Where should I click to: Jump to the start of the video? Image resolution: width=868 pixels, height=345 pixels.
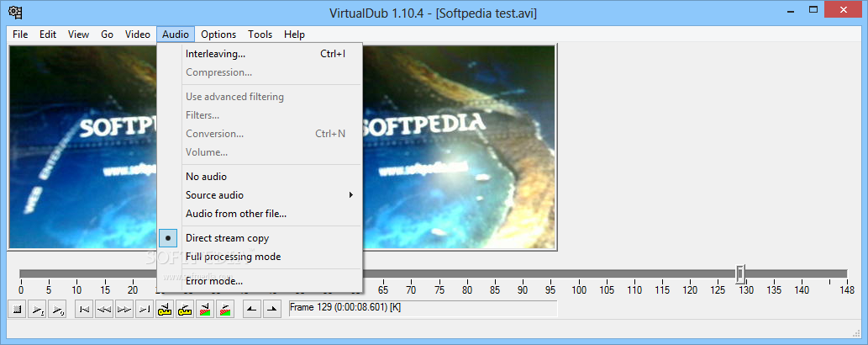pyautogui.click(x=84, y=310)
